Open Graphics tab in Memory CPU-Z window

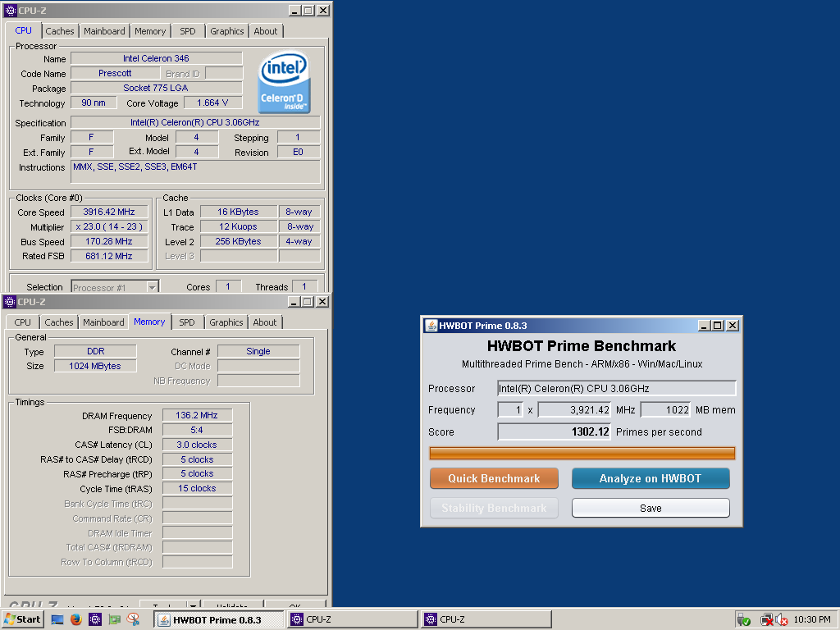(226, 322)
